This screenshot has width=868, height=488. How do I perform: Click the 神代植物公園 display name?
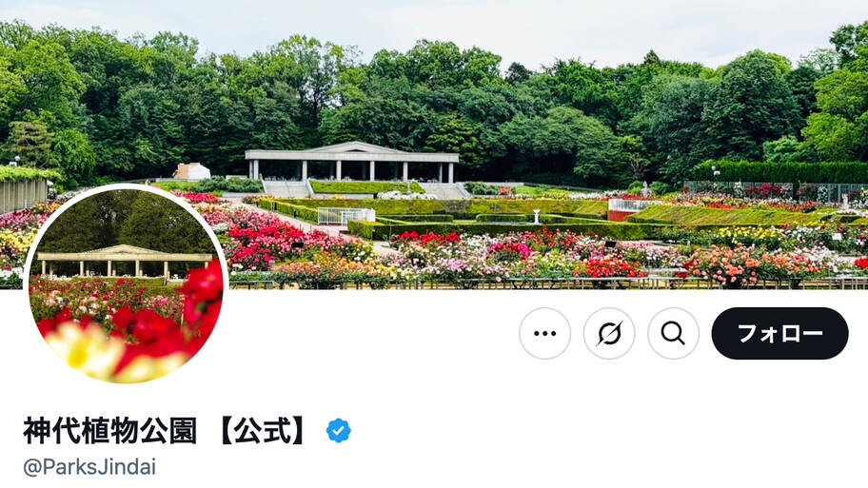109,431
